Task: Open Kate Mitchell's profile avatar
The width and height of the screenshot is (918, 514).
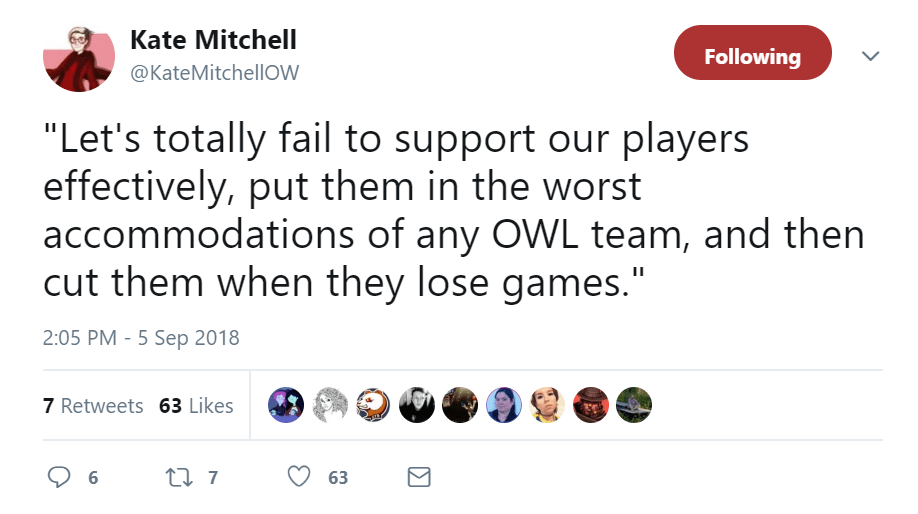Action: pos(79,60)
